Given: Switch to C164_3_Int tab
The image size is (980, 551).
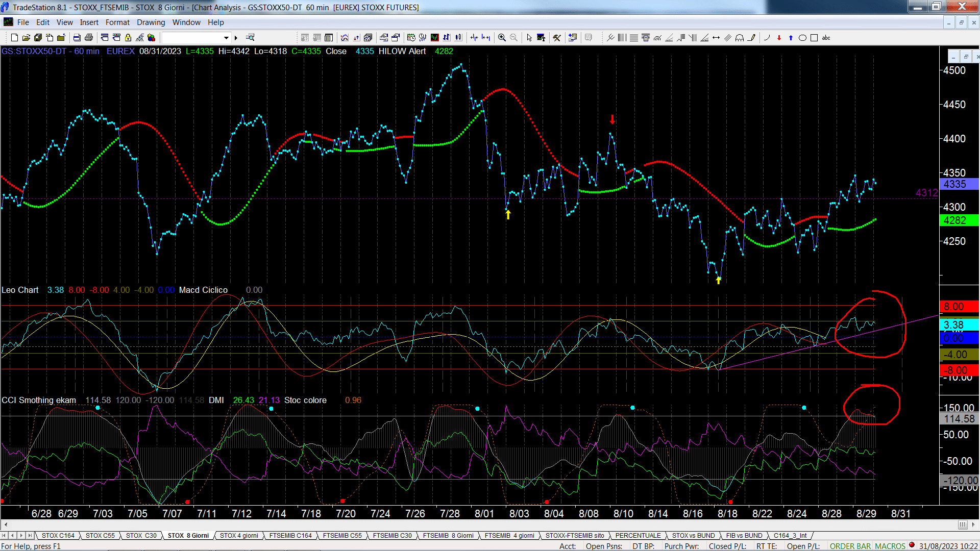Looking at the screenshot, I should (790, 536).
